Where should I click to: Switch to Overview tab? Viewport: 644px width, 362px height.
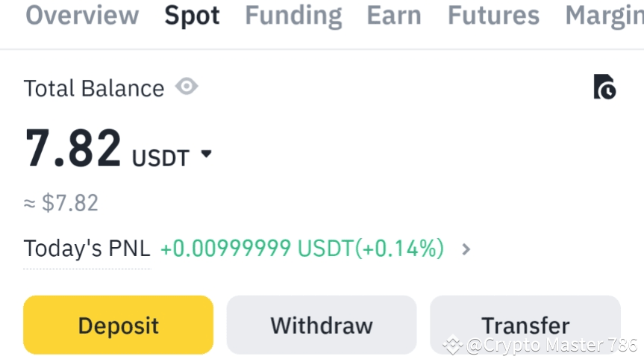coord(82,16)
